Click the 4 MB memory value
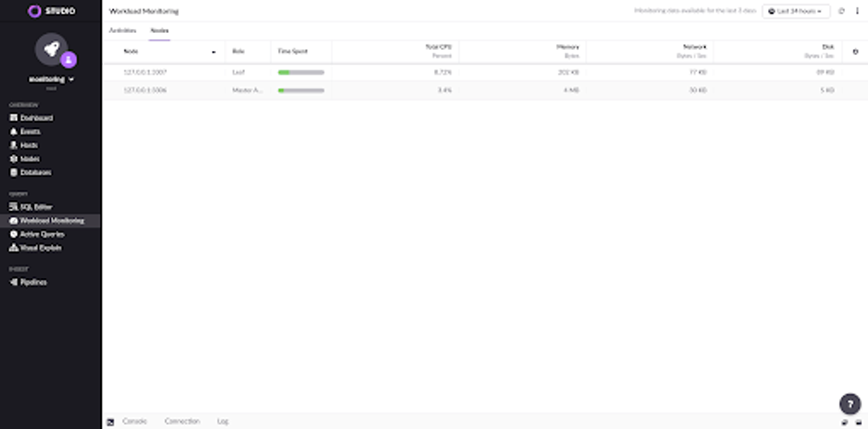The image size is (868, 429). 571,90
